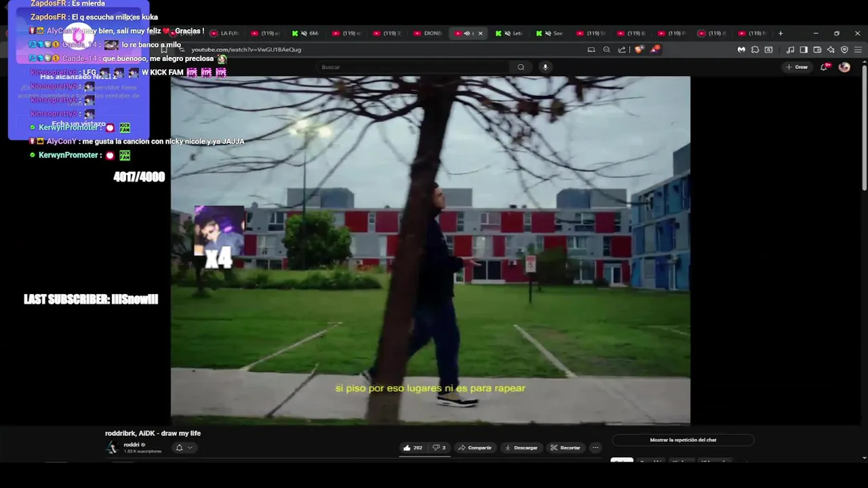Click the Brave Shields lion icon
Image resolution: width=868 pixels, height=488 pixels.
coord(638,49)
